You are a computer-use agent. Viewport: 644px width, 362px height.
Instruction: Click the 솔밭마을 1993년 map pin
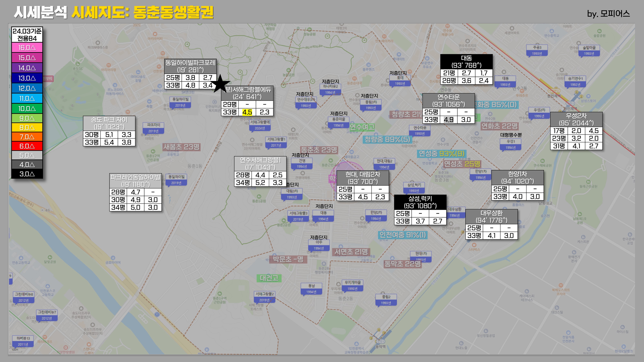[x=589, y=50]
